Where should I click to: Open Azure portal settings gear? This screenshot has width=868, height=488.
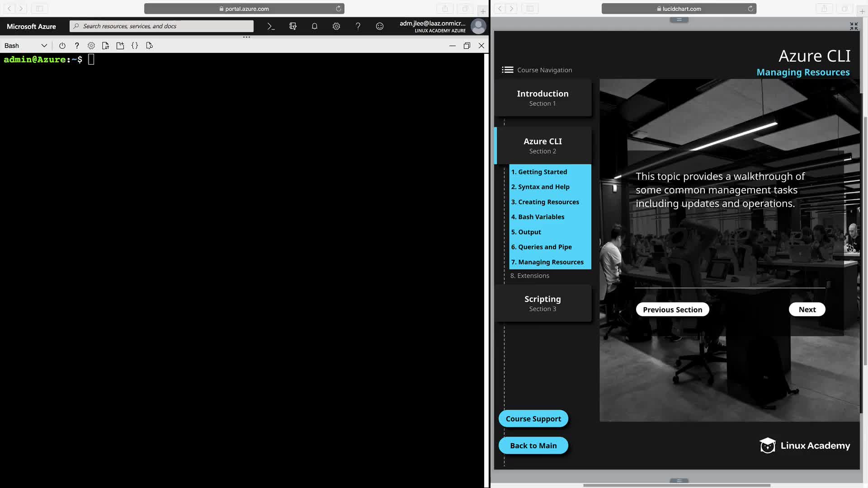point(336,26)
